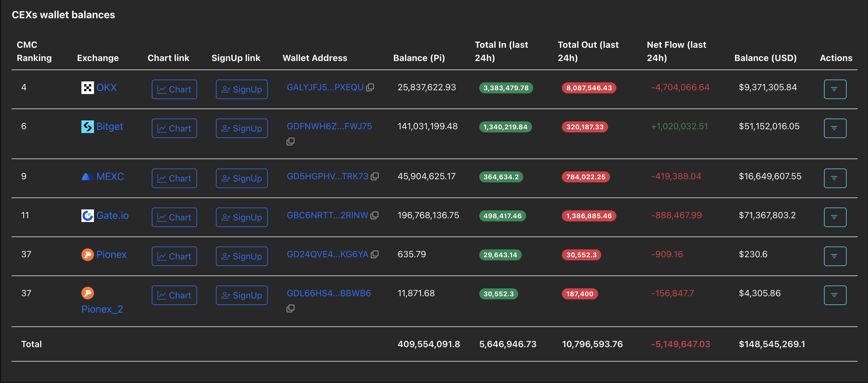Open filter actions for Pionex_2 row

tap(835, 295)
